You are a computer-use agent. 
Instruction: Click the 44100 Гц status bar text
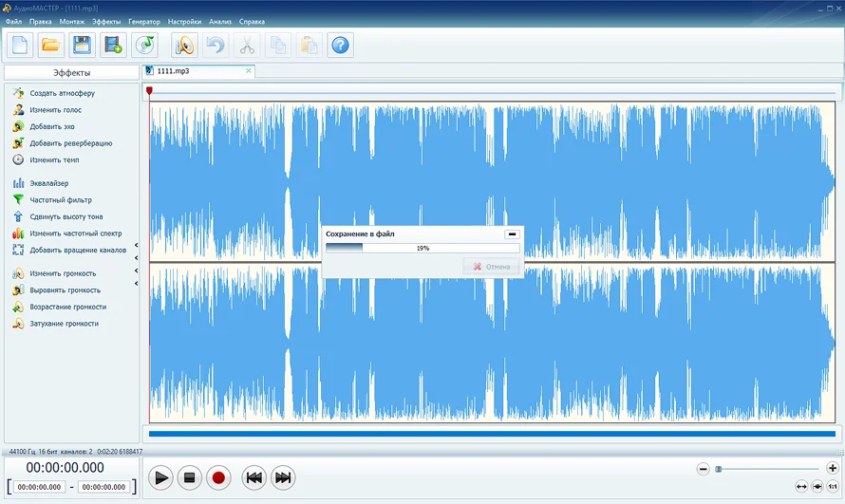pyautogui.click(x=22, y=451)
